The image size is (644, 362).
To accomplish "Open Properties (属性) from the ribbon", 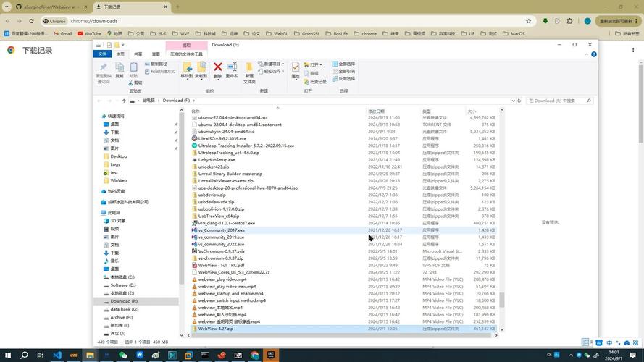I will coord(296,70).
